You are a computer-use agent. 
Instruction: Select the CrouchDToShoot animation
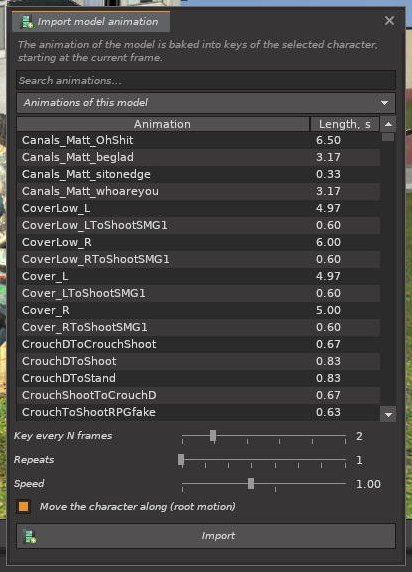pyautogui.click(x=198, y=361)
